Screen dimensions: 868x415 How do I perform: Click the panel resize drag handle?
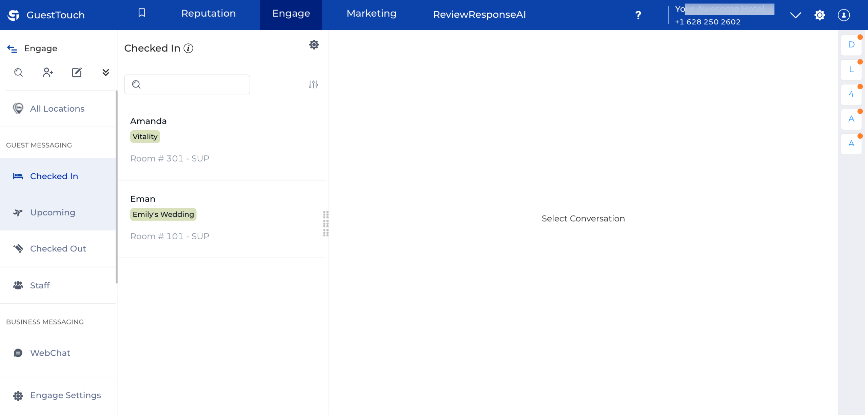coord(326,224)
